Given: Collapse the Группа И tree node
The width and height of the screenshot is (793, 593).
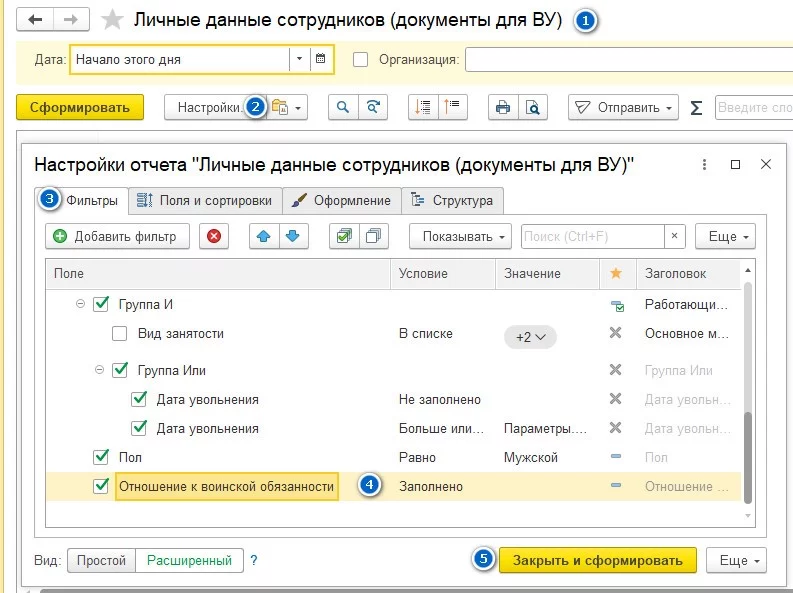Looking at the screenshot, I should [x=80, y=304].
